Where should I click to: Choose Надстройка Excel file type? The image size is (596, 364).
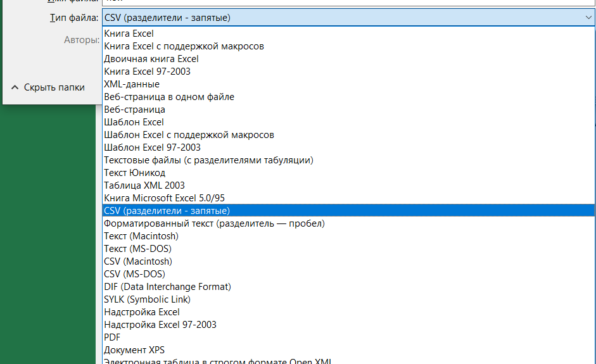(x=348, y=312)
